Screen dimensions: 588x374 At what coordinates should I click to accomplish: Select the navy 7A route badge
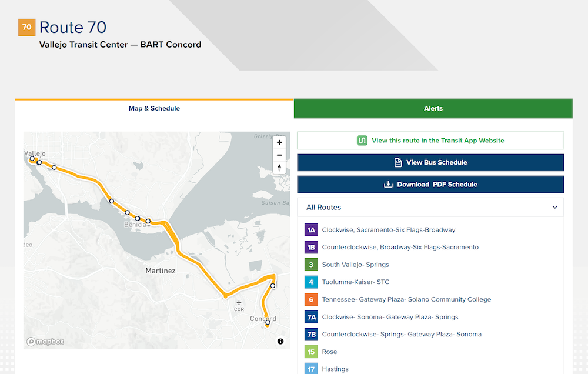[x=311, y=317]
